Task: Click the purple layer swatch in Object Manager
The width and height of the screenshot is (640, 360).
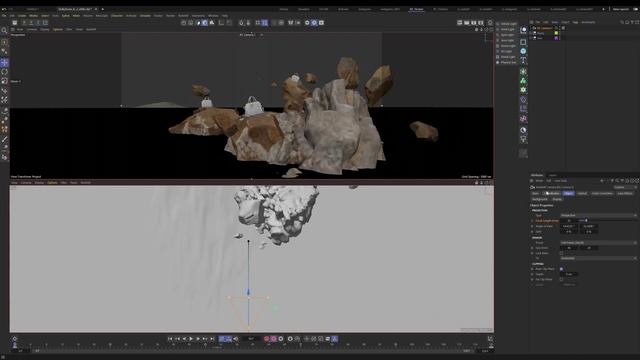Action: pyautogui.click(x=556, y=38)
